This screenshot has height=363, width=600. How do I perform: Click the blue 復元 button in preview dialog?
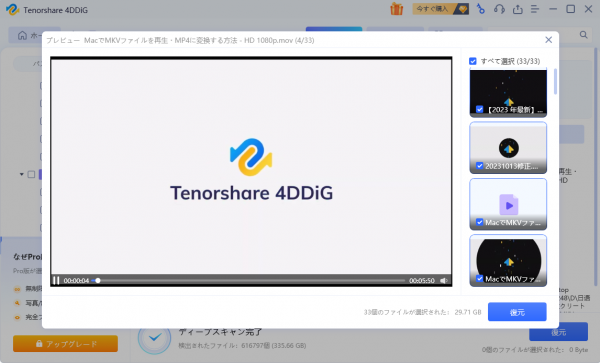coord(517,312)
